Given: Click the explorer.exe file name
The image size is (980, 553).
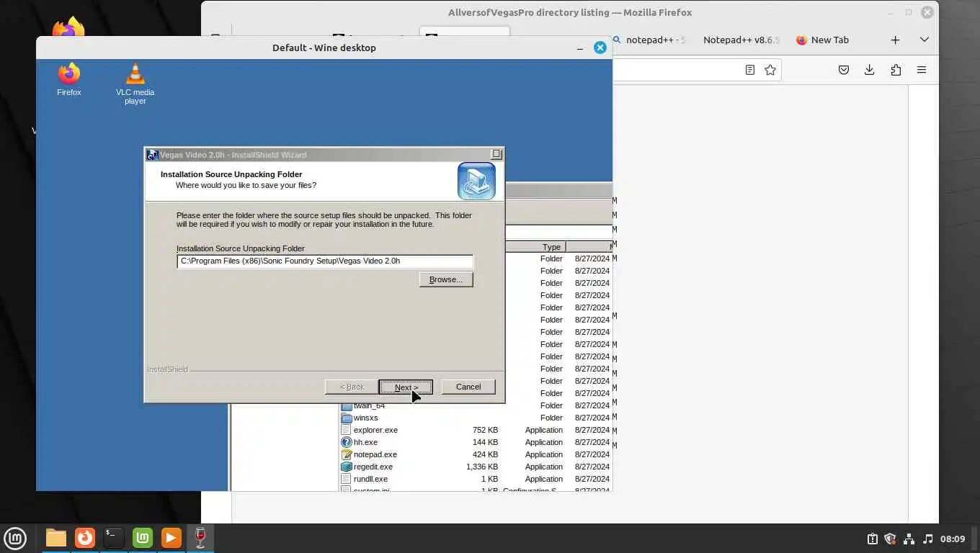Looking at the screenshot, I should (x=375, y=430).
